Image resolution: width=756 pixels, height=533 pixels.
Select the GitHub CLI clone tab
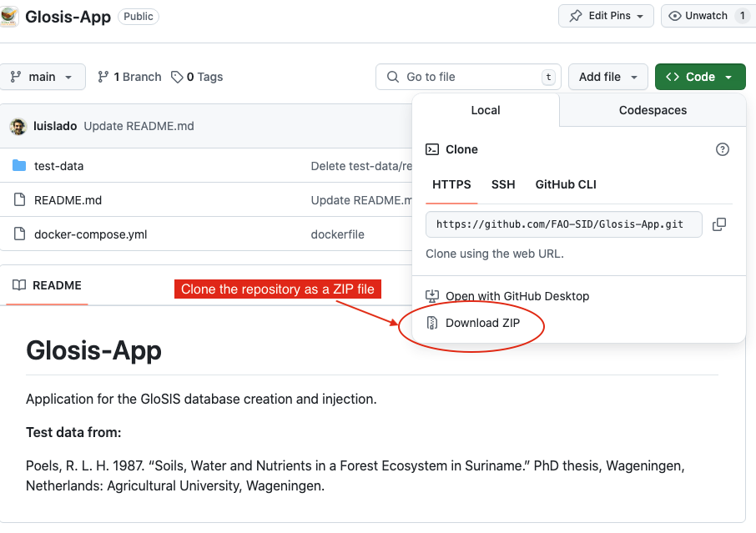point(566,184)
